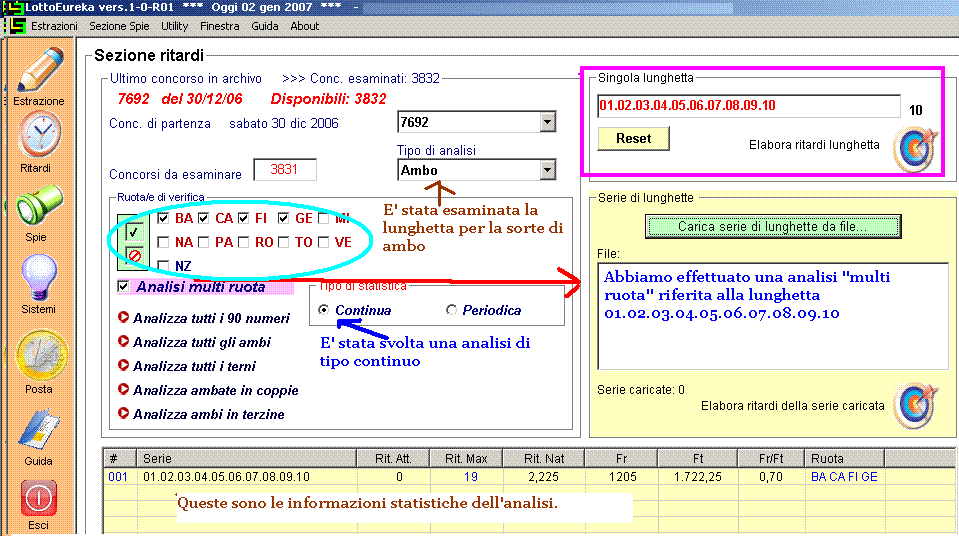Click the Rit. Max column header
The image size is (959, 536).
click(466, 458)
